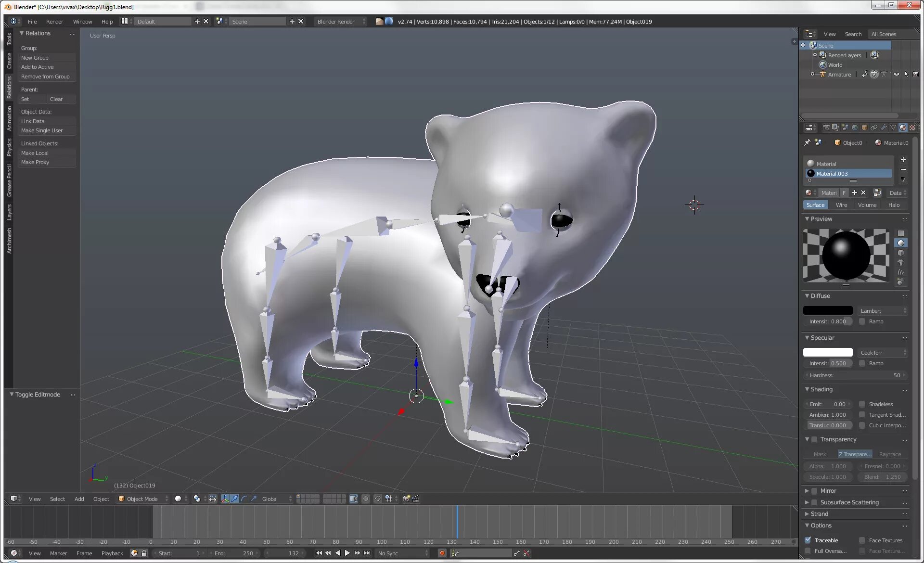Hide Armature using the eye icon
The image size is (924, 563).
tap(896, 74)
